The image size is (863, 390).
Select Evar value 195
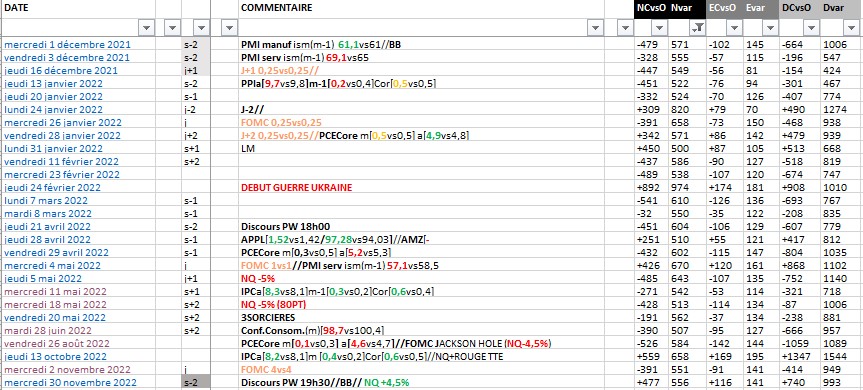tap(761, 356)
